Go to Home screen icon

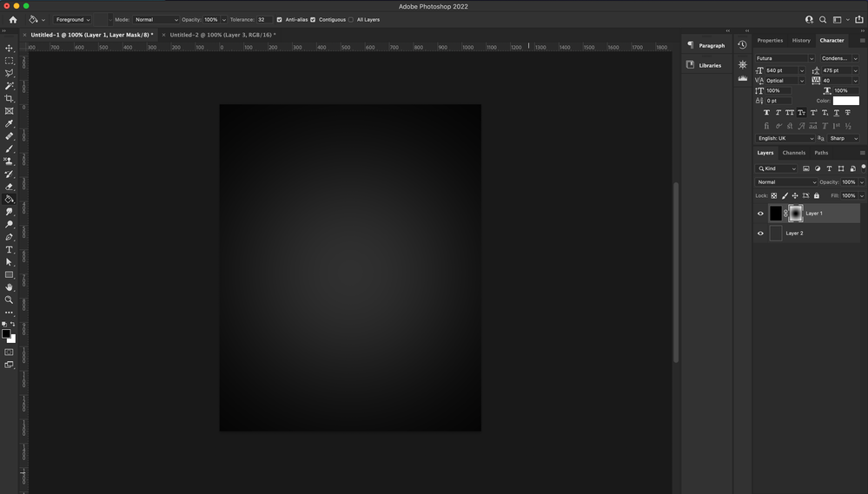tap(13, 19)
